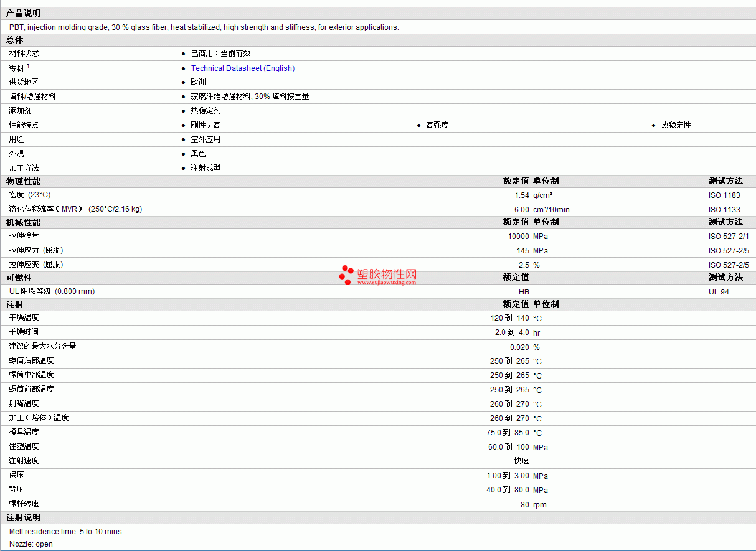Select the 快速 injection speed value
The height and width of the screenshot is (551, 756).
click(522, 461)
